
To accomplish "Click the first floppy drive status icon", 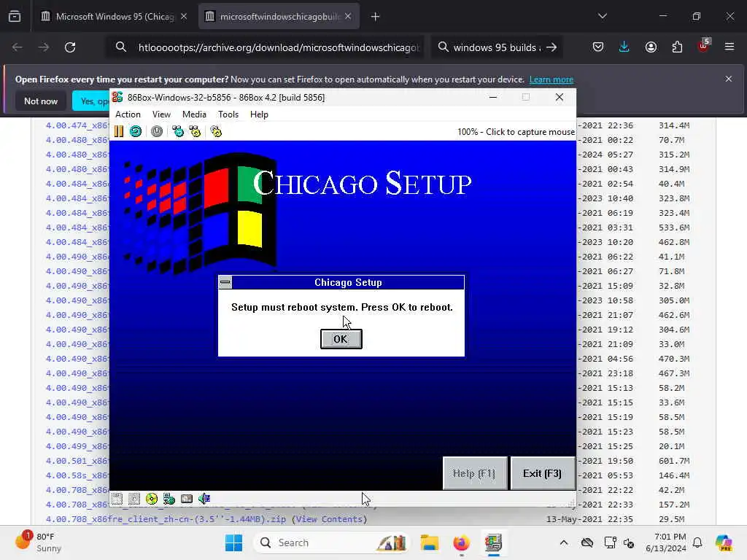I will click(117, 499).
